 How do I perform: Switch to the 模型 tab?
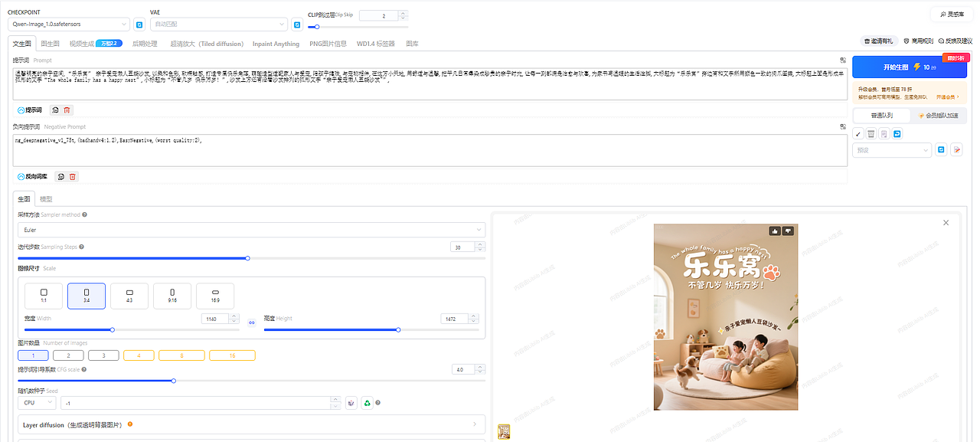click(x=45, y=198)
